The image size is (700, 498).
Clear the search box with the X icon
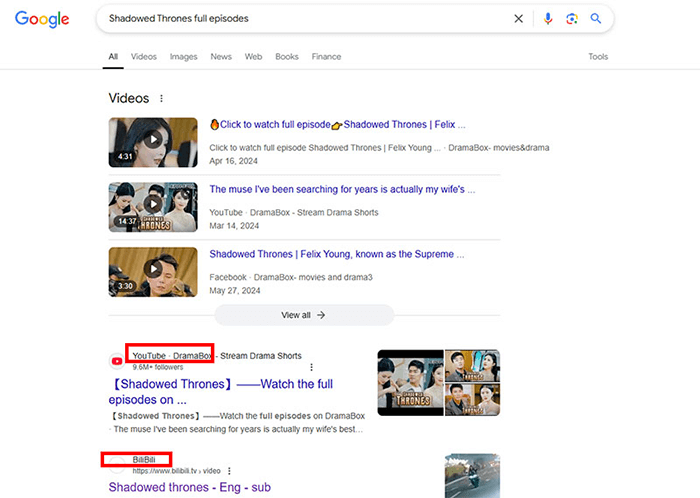tap(518, 19)
